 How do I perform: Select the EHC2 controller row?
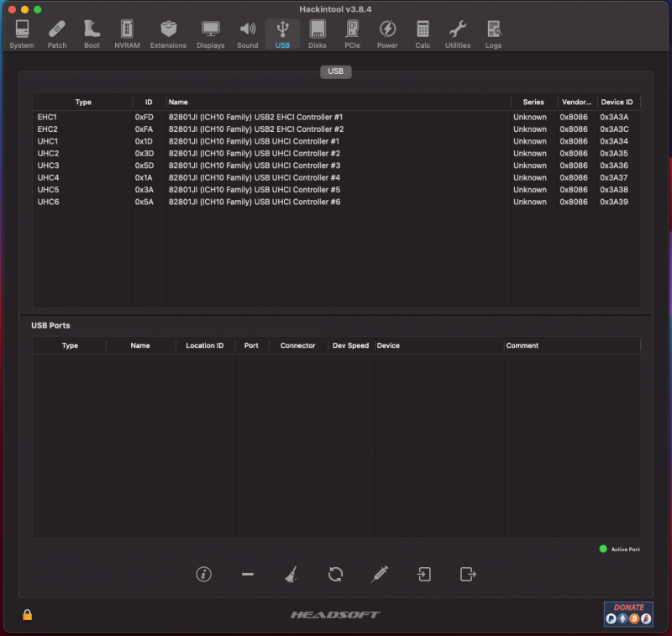337,129
